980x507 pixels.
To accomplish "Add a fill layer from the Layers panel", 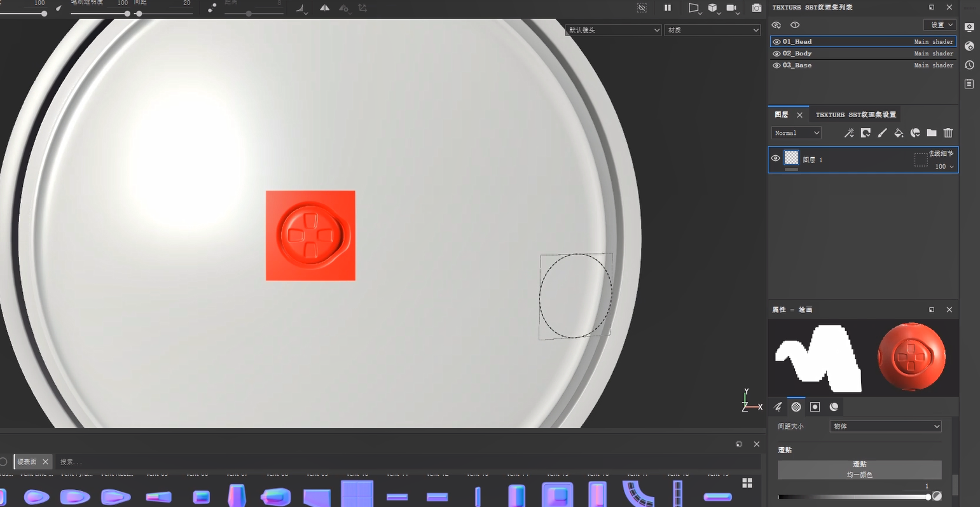I will [x=899, y=132].
